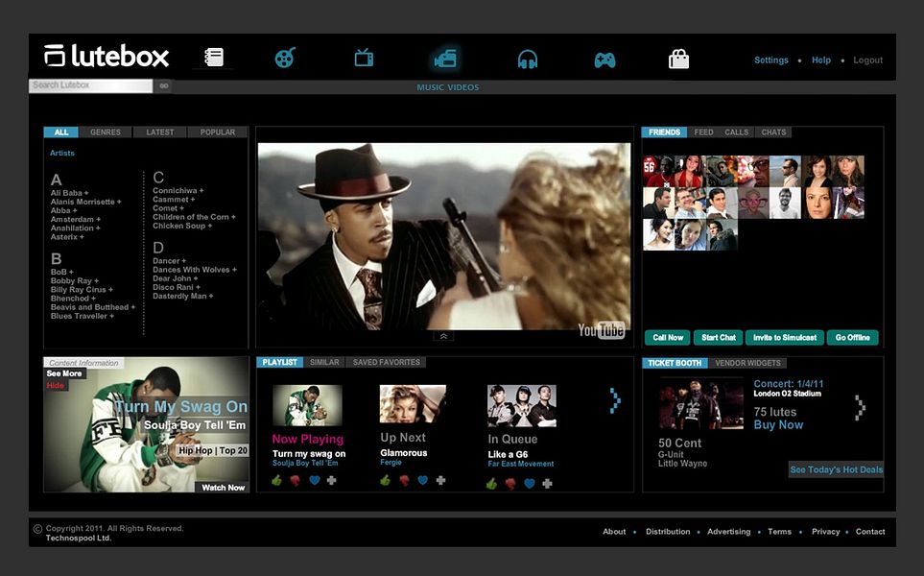This screenshot has height=576, width=924.
Task: Open the Privacy footer link
Action: point(825,531)
